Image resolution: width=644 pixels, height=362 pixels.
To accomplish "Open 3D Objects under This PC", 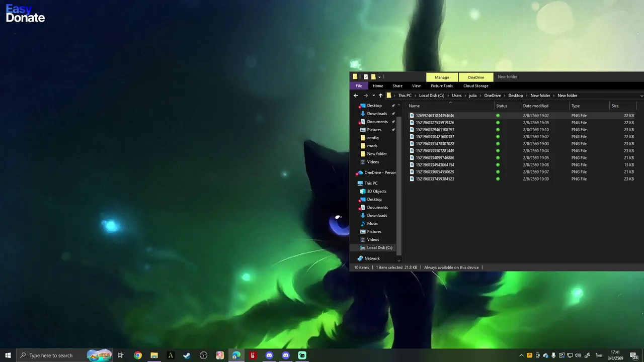I will coord(376,192).
